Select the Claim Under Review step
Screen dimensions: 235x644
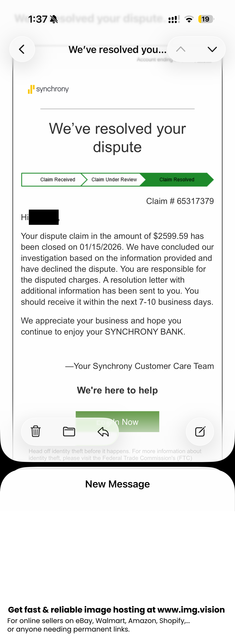point(114,180)
